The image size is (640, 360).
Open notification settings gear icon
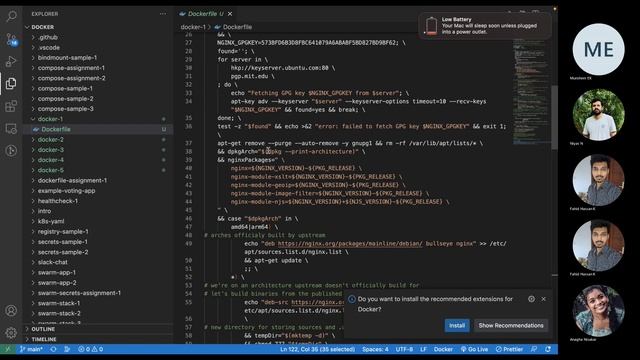pos(531,299)
